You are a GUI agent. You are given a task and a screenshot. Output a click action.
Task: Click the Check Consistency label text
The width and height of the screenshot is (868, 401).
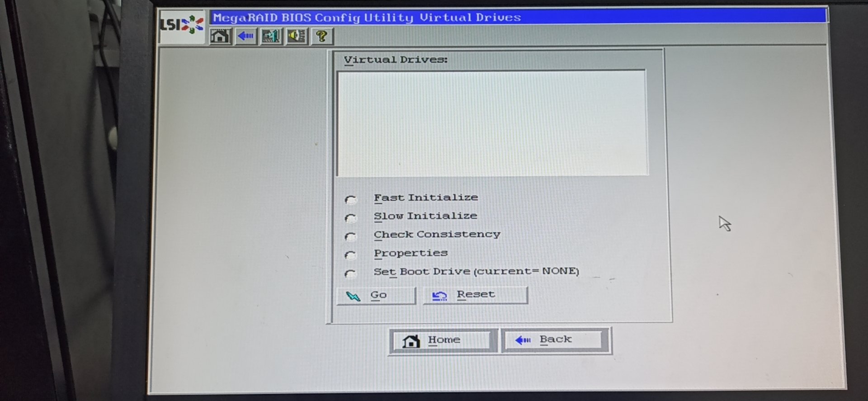(x=437, y=235)
